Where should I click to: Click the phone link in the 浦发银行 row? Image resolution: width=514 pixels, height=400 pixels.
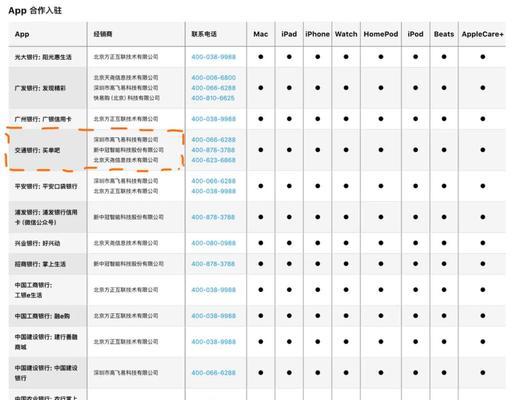[213, 217]
